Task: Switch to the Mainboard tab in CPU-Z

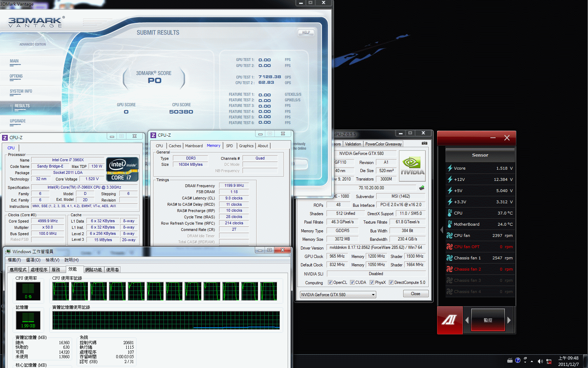Action: point(194,146)
